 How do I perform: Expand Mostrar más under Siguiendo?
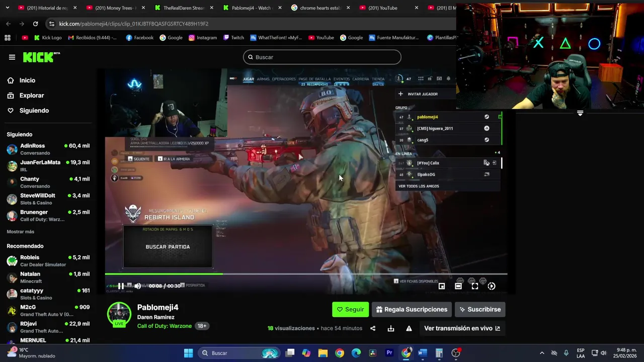click(x=21, y=232)
